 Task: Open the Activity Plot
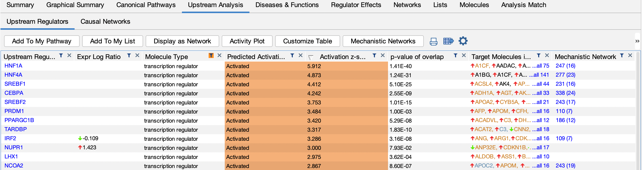click(247, 41)
